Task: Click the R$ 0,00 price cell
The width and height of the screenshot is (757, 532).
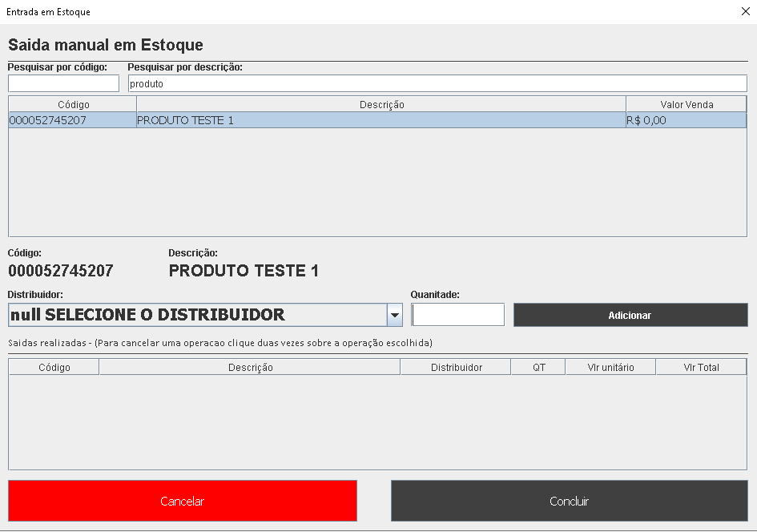Action: 686,121
